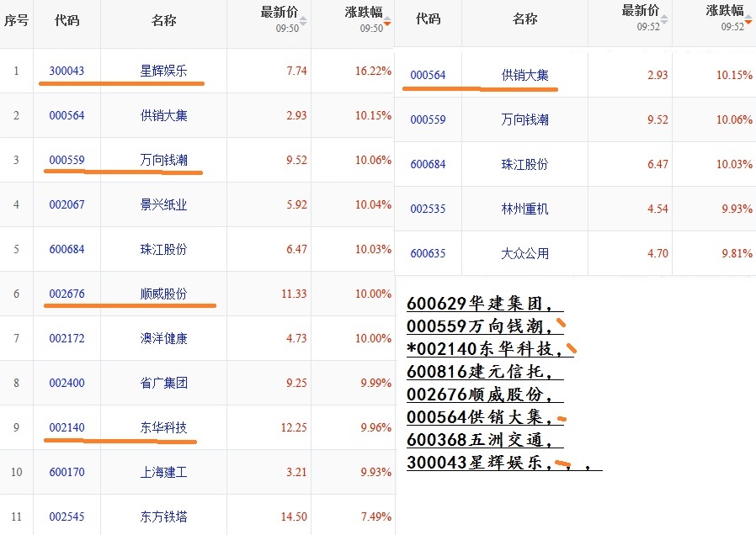Open stock code 300043 link
Screen dimensions: 756x535
tap(67, 71)
